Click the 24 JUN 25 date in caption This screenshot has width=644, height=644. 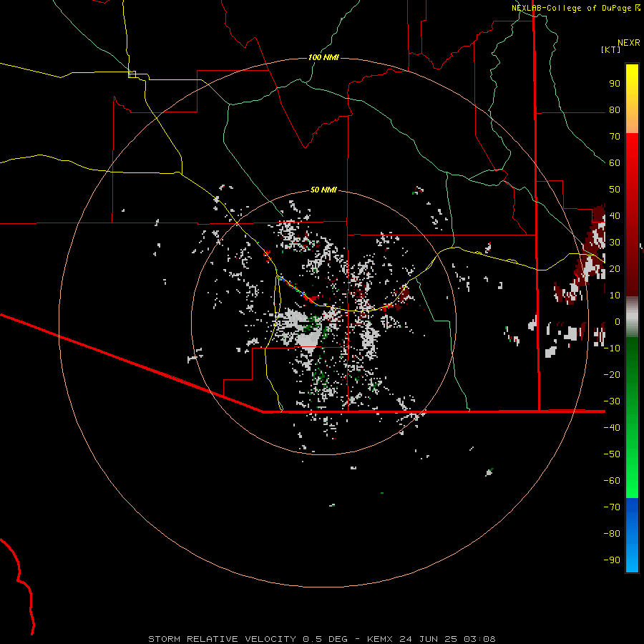tap(427, 639)
